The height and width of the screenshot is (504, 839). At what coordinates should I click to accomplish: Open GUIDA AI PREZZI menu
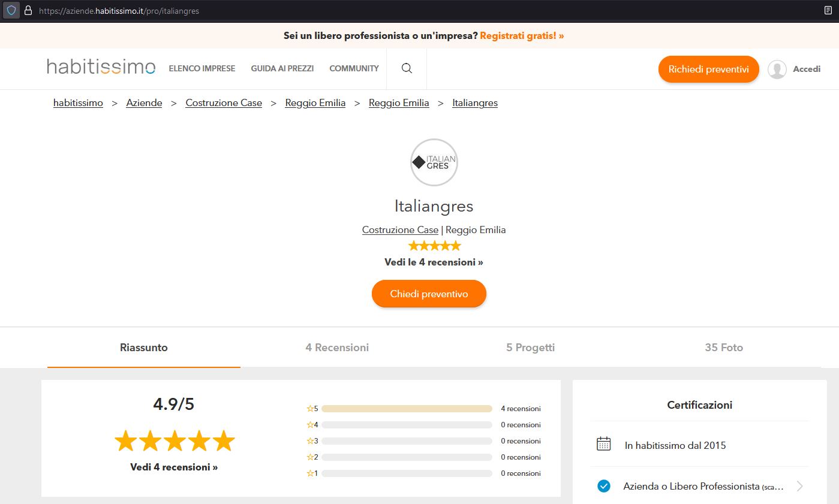tap(282, 69)
